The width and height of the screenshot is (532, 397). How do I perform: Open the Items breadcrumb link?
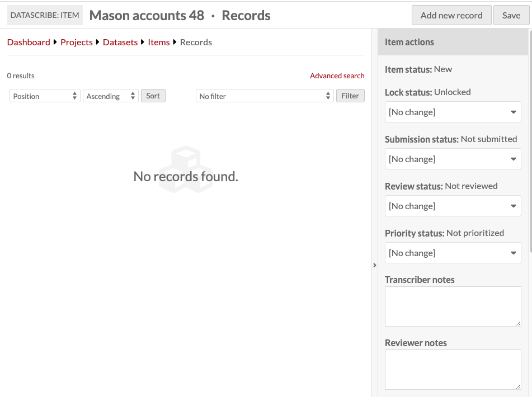tap(158, 42)
